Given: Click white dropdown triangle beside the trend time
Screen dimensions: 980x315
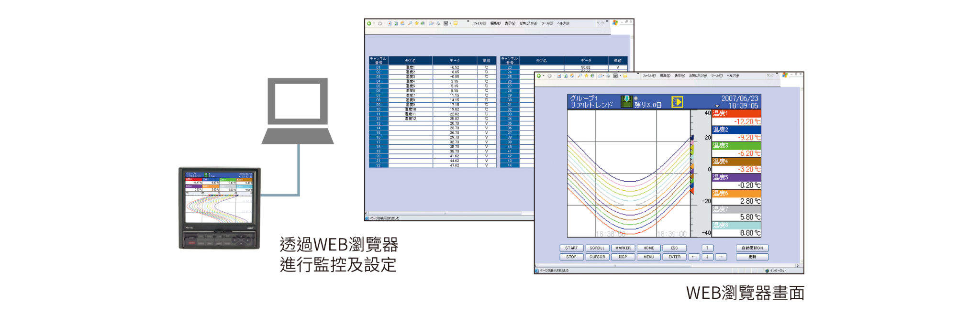Looking at the screenshot, I should 717,106.
